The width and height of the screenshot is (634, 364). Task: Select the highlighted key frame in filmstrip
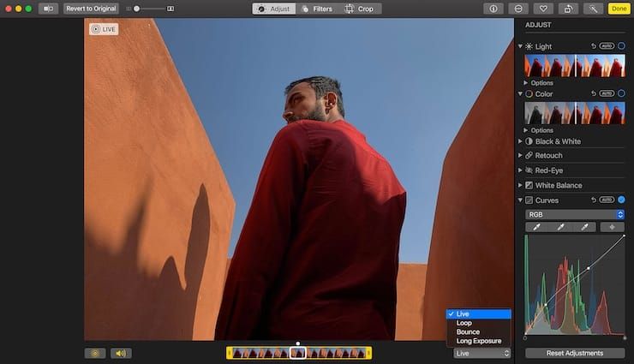(298, 353)
